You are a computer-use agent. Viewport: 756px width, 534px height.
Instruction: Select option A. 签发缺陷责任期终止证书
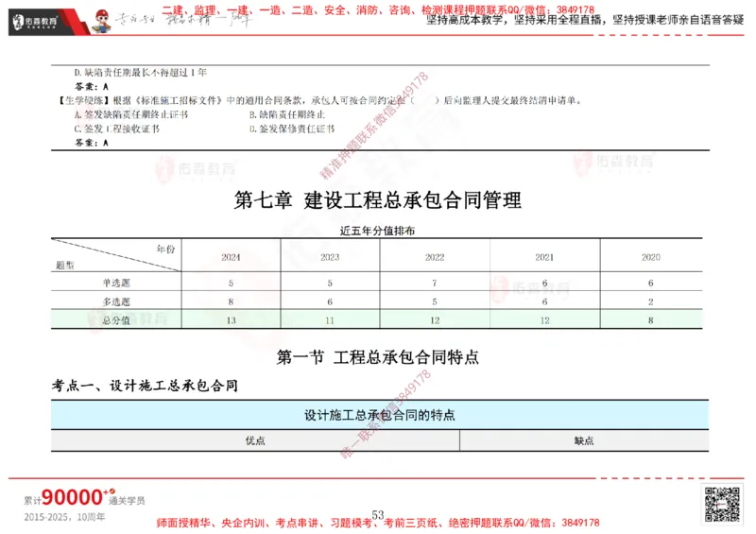tap(131, 114)
